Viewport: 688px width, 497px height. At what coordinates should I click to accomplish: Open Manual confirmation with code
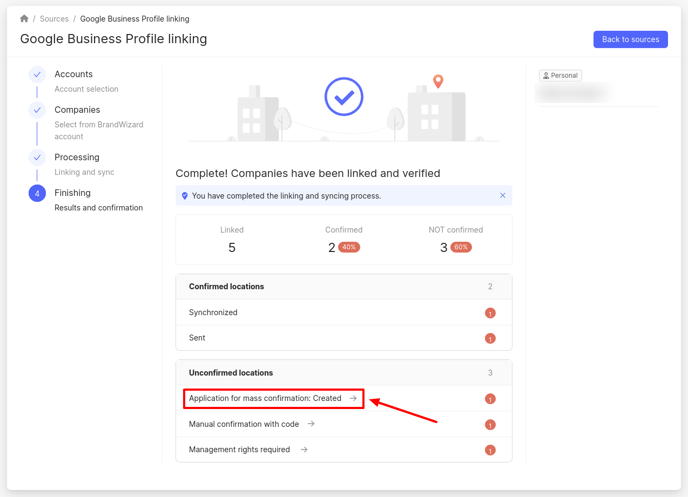tap(244, 424)
